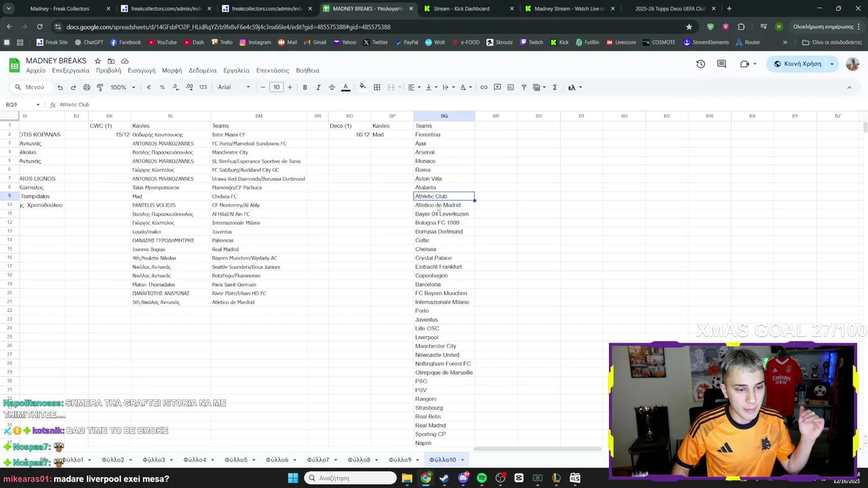The image size is (868, 488).
Task: Print the spreadsheet via printer icon
Action: [x=87, y=87]
